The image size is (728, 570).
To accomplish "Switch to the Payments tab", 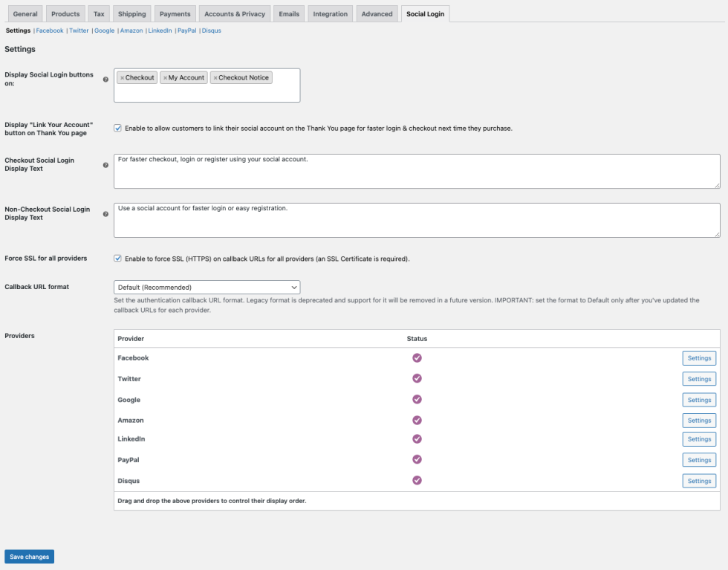I will pyautogui.click(x=175, y=14).
